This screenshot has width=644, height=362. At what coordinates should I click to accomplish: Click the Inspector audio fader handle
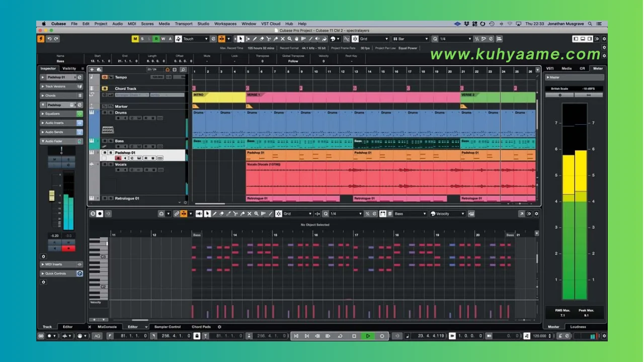52,196
